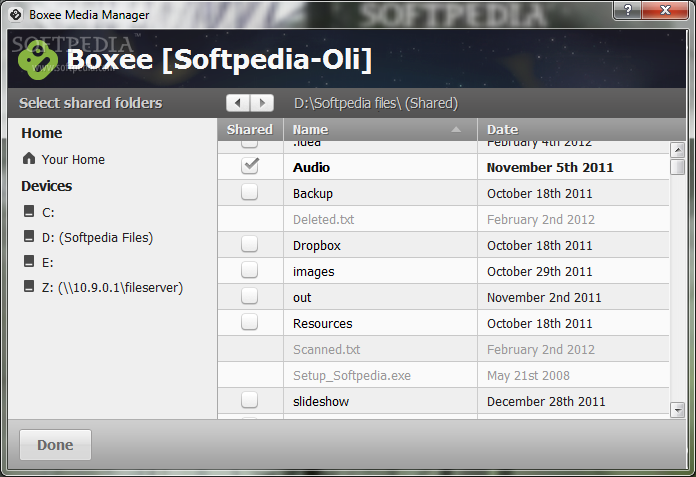
Task: Sort by the Name column header
Action: click(x=380, y=130)
